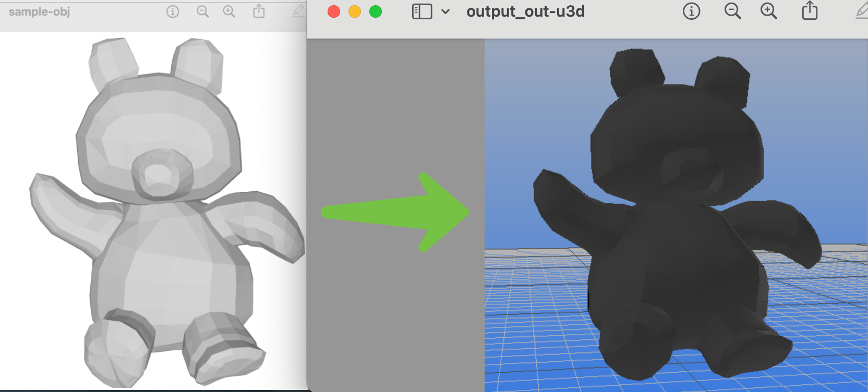Zoom in on the output_out-u3d model
The image size is (868, 392).
pyautogui.click(x=768, y=11)
